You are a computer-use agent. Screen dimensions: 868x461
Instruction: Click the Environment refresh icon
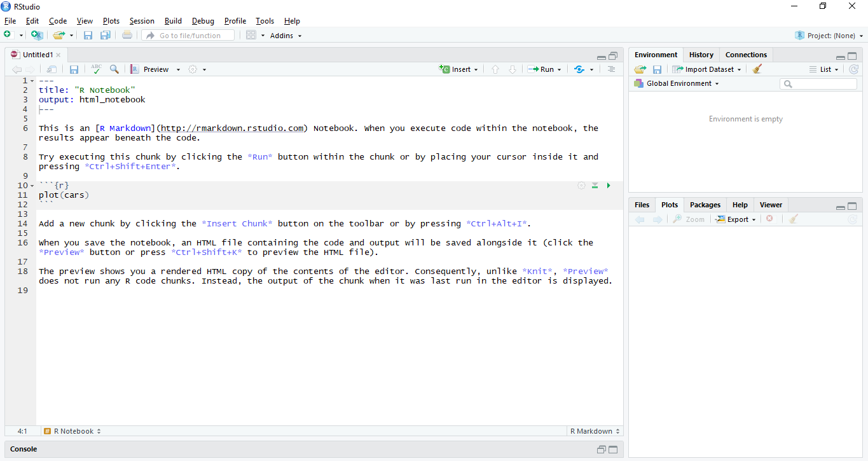[853, 69]
